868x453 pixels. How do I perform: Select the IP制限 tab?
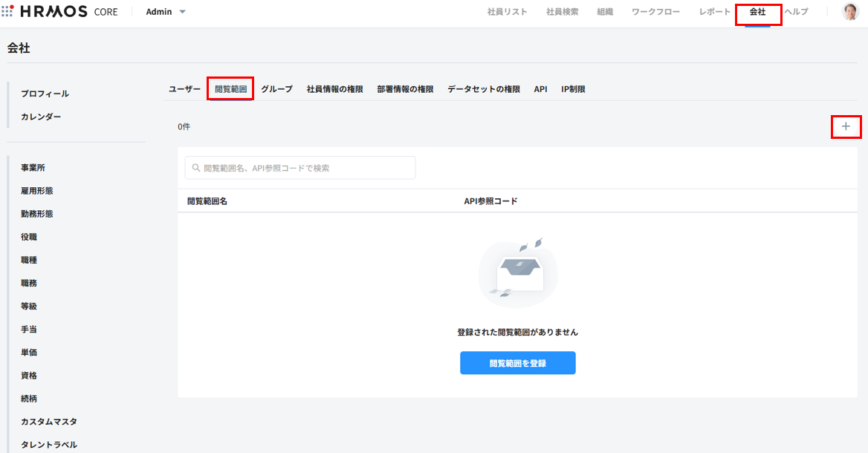click(x=573, y=89)
